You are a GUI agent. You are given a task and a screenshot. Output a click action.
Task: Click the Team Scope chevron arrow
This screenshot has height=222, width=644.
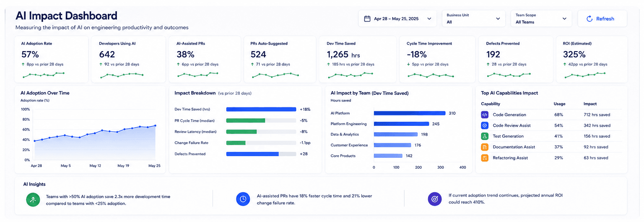tap(564, 18)
